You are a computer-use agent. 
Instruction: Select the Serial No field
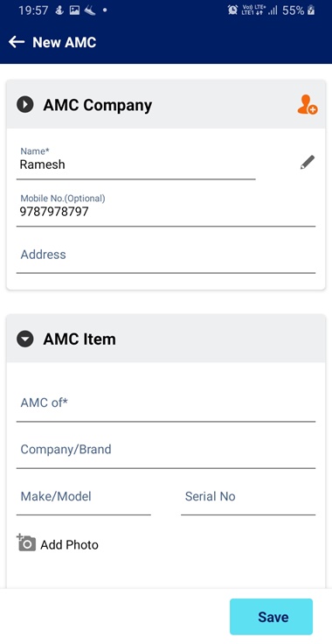[x=248, y=498]
